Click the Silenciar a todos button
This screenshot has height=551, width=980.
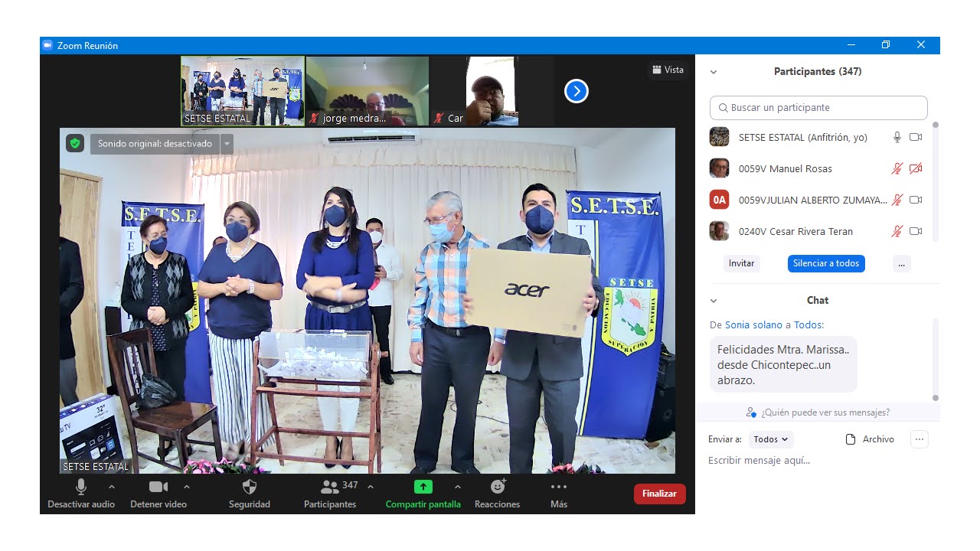pyautogui.click(x=825, y=263)
